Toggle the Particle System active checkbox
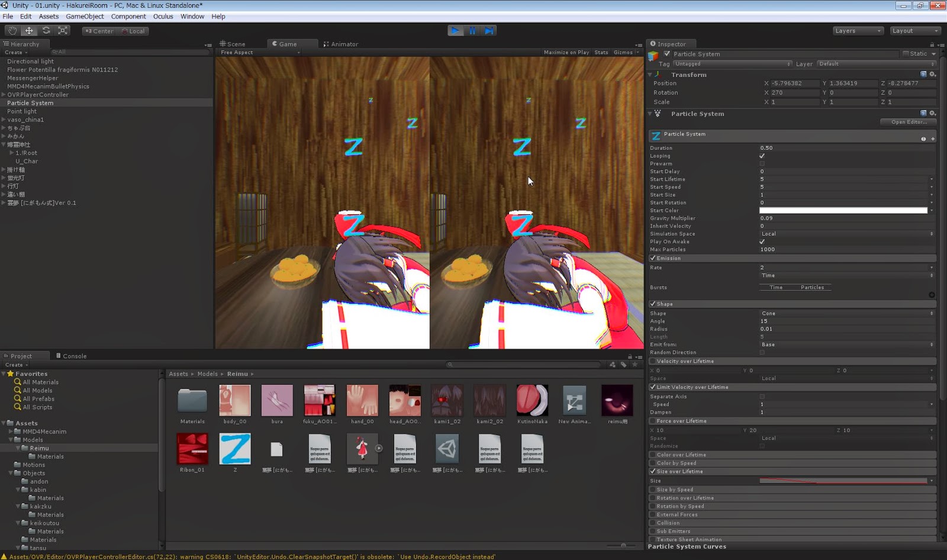 coord(667,54)
